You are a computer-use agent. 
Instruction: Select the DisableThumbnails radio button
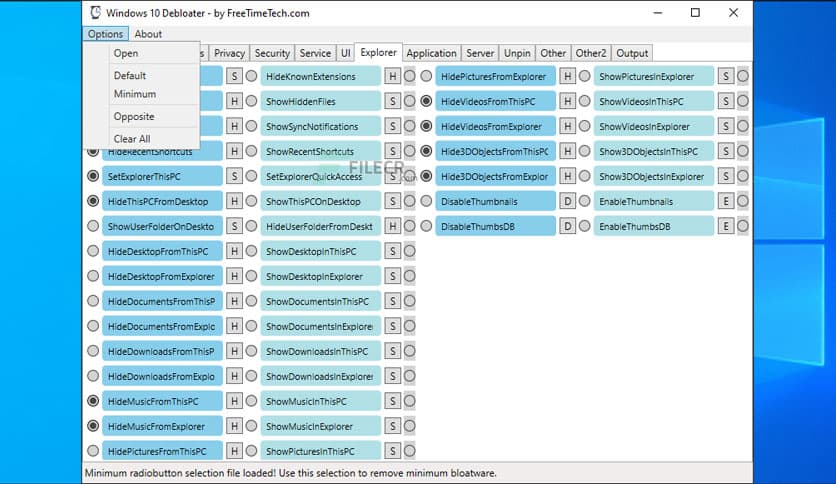click(x=426, y=201)
